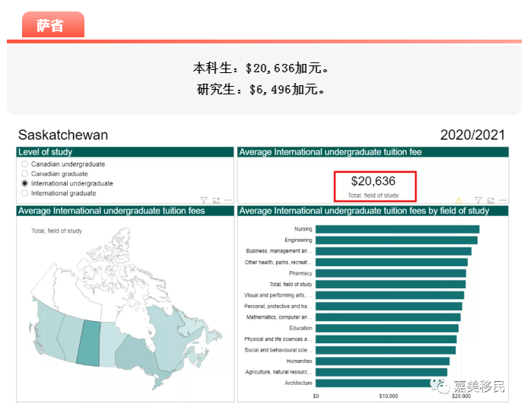This screenshot has height=420, width=524.
Task: Click the $20,636 total value card
Action: click(x=373, y=186)
